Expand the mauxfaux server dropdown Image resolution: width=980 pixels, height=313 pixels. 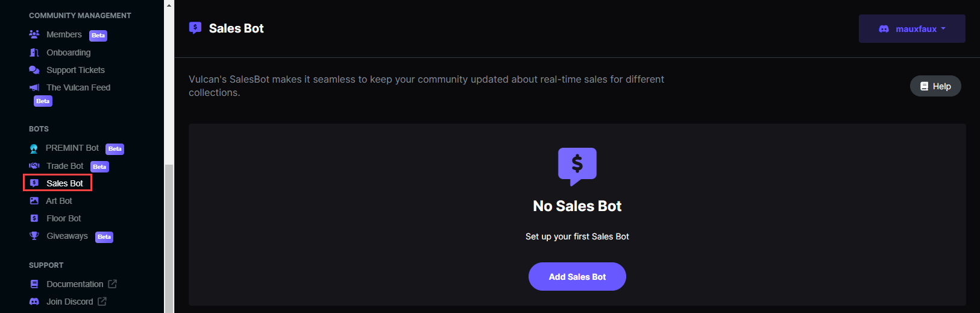[912, 29]
